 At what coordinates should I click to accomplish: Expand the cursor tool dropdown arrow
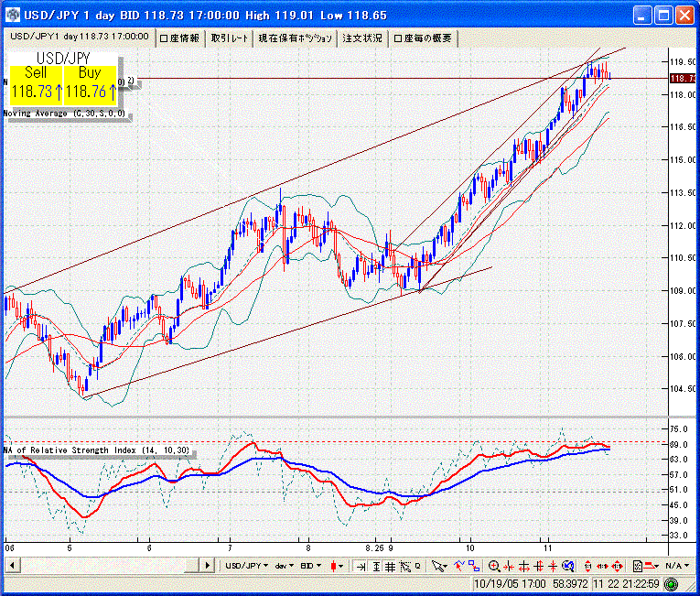(x=446, y=567)
